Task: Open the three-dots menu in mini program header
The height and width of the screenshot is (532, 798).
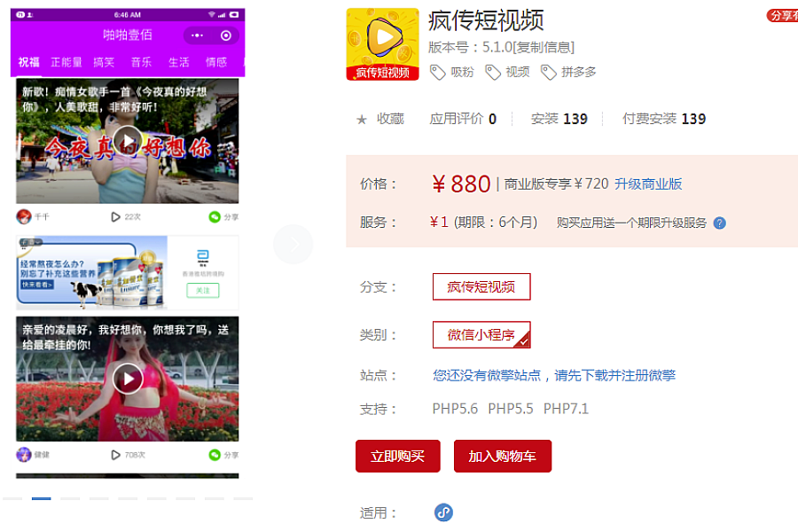Action: click(x=197, y=35)
